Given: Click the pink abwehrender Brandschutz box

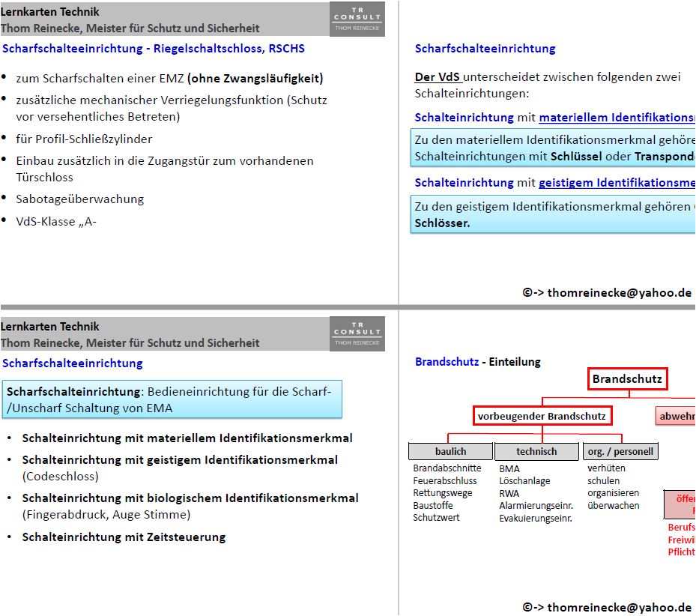Looking at the screenshot, I should [x=675, y=414].
